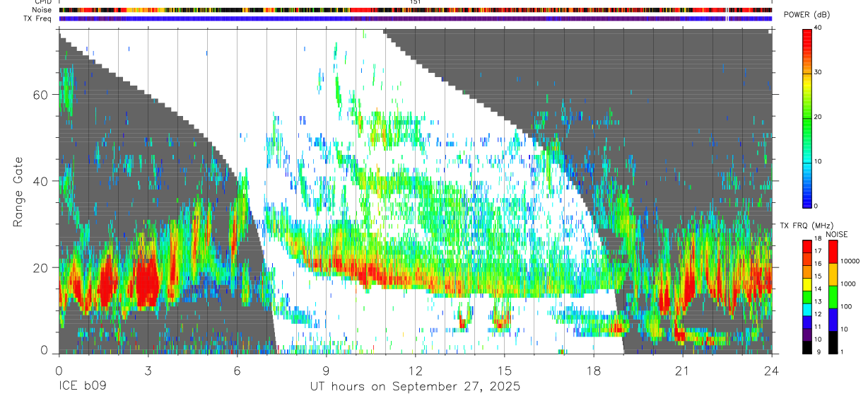This screenshot has height=401, width=868.
Task: Select the green 13-14 MHz TX frequency swatch
Action: (807, 296)
